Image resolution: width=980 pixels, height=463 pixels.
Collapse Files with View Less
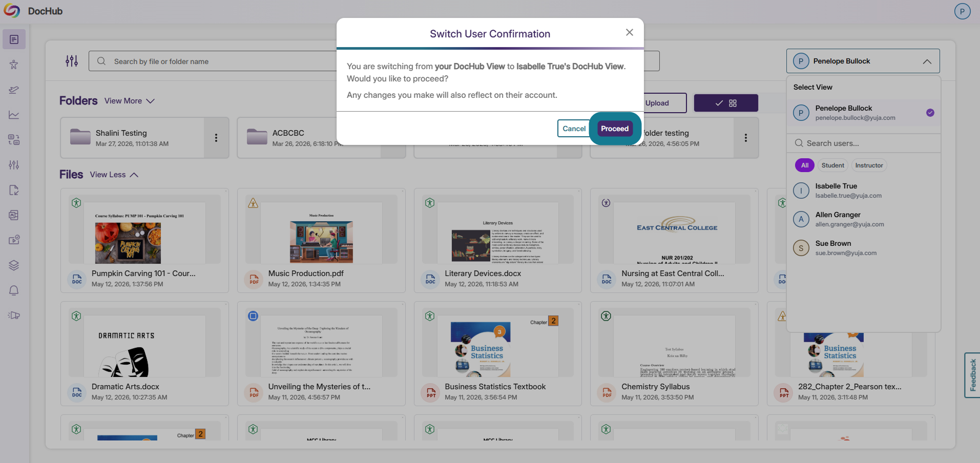click(114, 175)
